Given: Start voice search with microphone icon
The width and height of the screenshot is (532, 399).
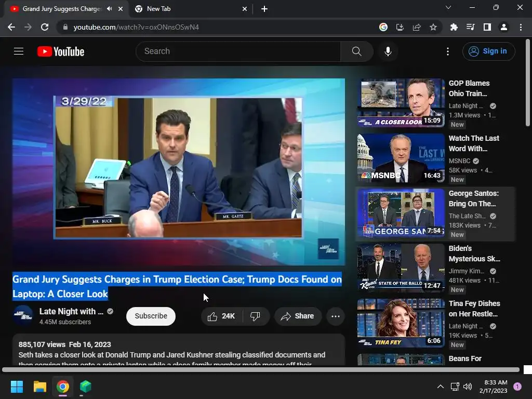Looking at the screenshot, I should [x=388, y=51].
